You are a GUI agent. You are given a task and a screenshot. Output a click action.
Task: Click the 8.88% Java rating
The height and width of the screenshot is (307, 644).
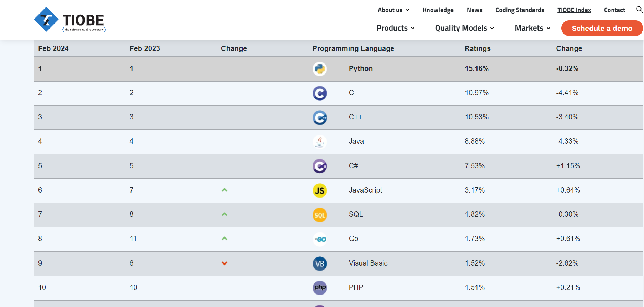pos(475,141)
